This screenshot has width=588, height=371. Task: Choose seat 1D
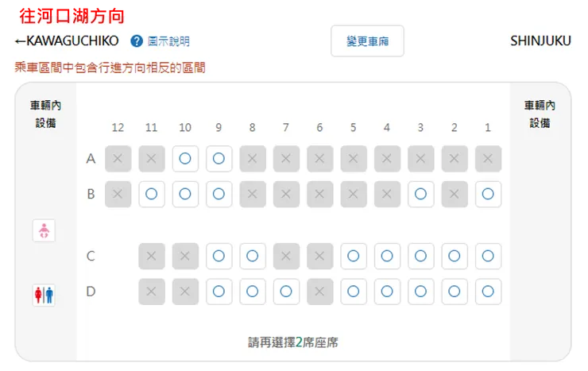[x=488, y=292]
